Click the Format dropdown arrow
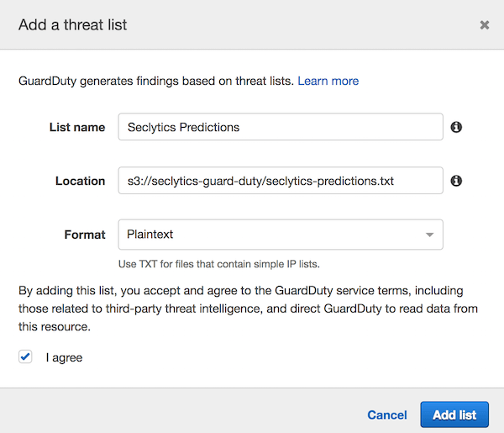 coord(429,235)
